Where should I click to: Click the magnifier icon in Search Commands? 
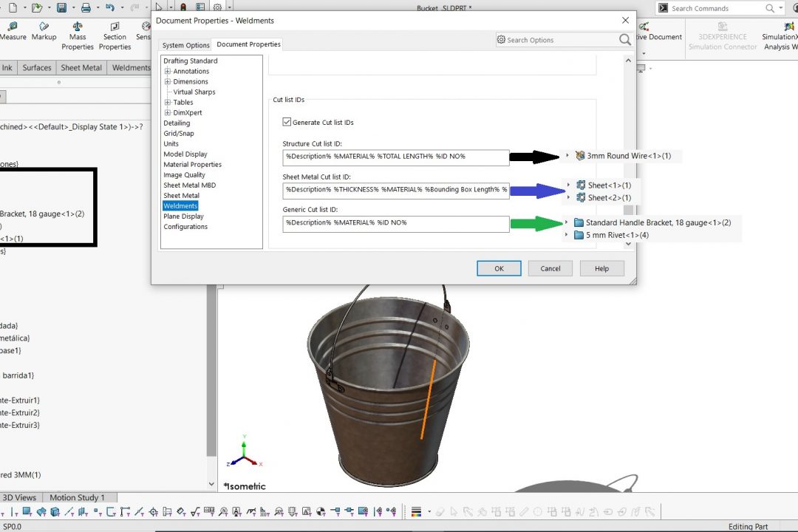pyautogui.click(x=770, y=8)
